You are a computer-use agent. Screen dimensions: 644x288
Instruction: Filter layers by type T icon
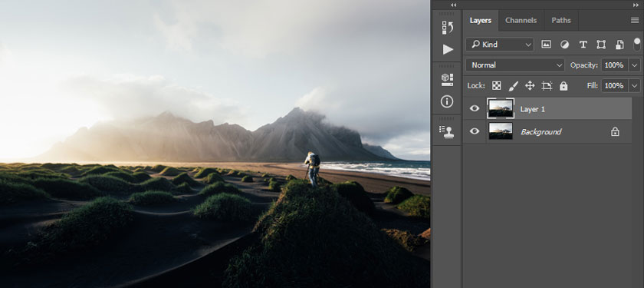click(583, 45)
